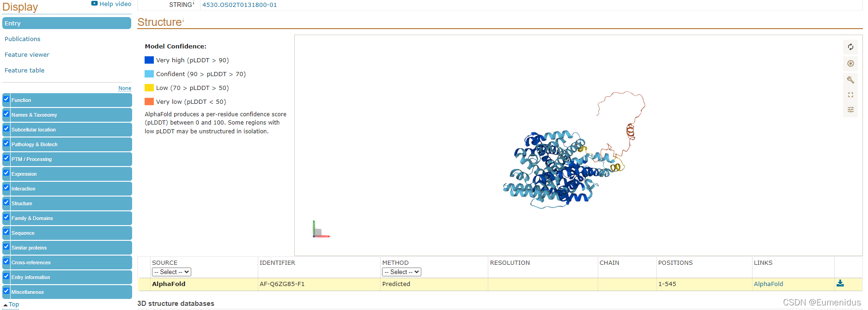The image size is (868, 310).
Task: Open the AlphaFold link in LINKS column
Action: [768, 284]
